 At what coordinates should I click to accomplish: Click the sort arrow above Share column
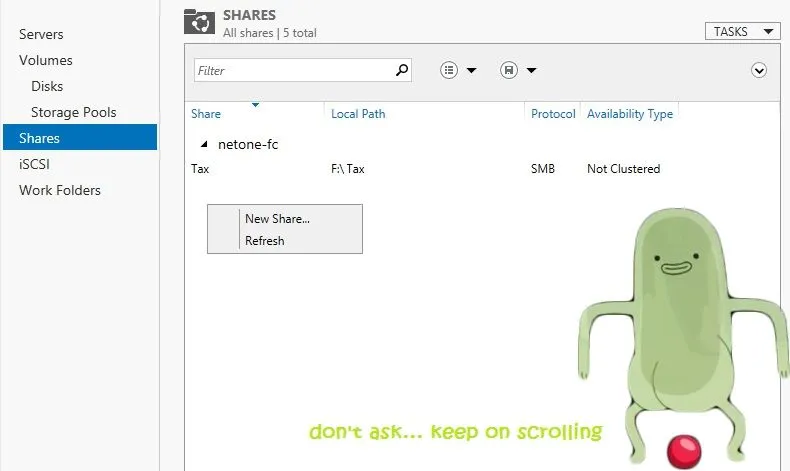(255, 105)
